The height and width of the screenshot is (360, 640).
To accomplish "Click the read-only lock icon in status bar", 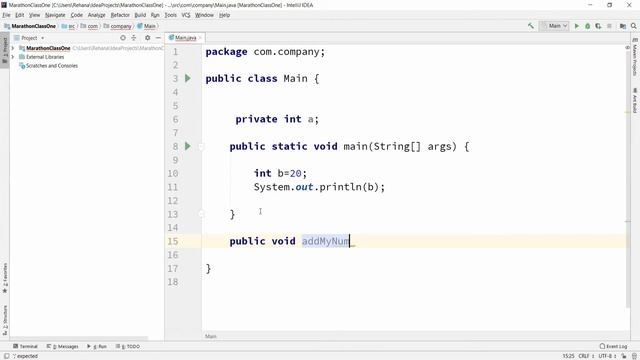I will 624,356.
